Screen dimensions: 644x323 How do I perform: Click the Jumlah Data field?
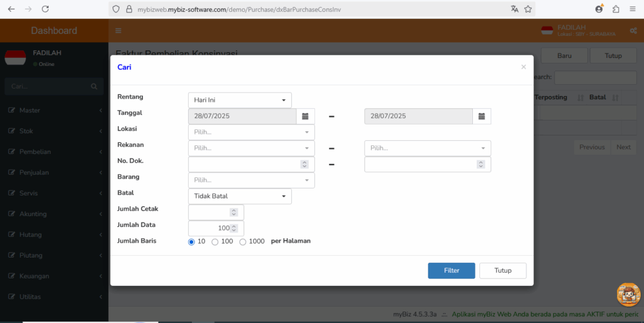coord(216,228)
